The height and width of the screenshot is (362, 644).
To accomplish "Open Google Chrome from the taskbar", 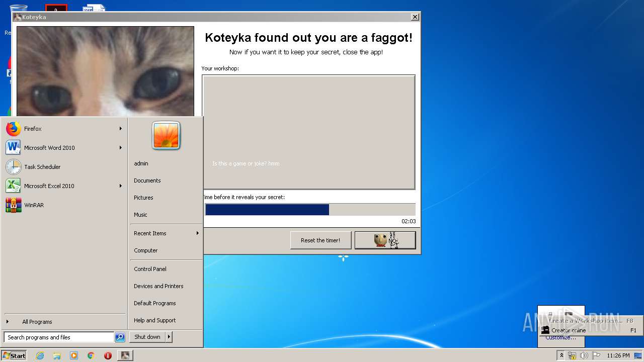I will 91,355.
